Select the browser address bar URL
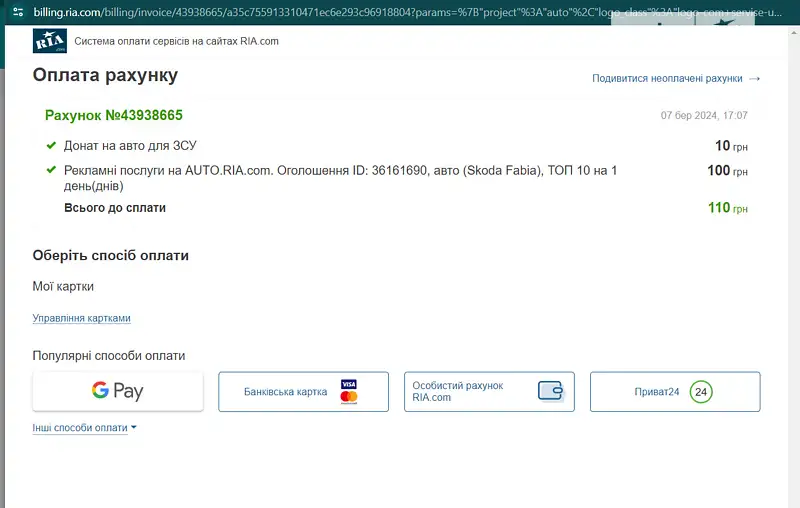Viewport: 800px width, 508px height. pos(407,12)
